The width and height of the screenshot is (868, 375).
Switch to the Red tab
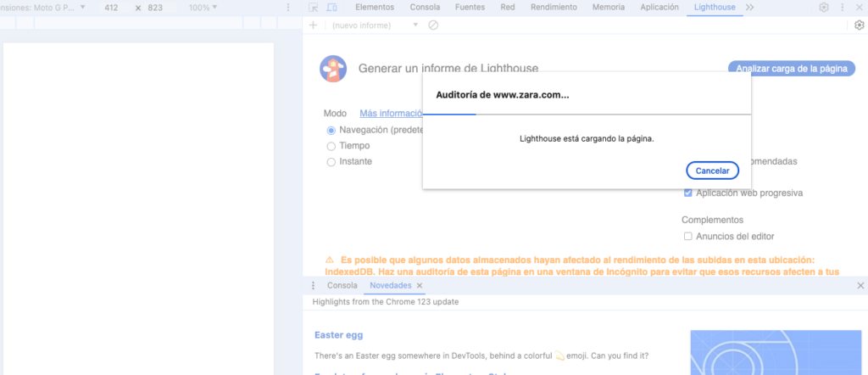(508, 7)
